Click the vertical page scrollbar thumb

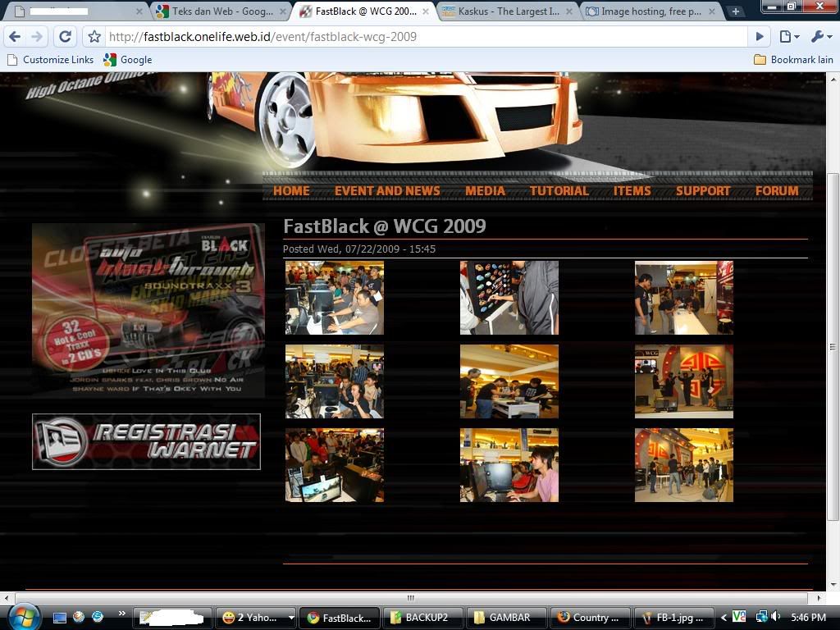click(x=833, y=347)
